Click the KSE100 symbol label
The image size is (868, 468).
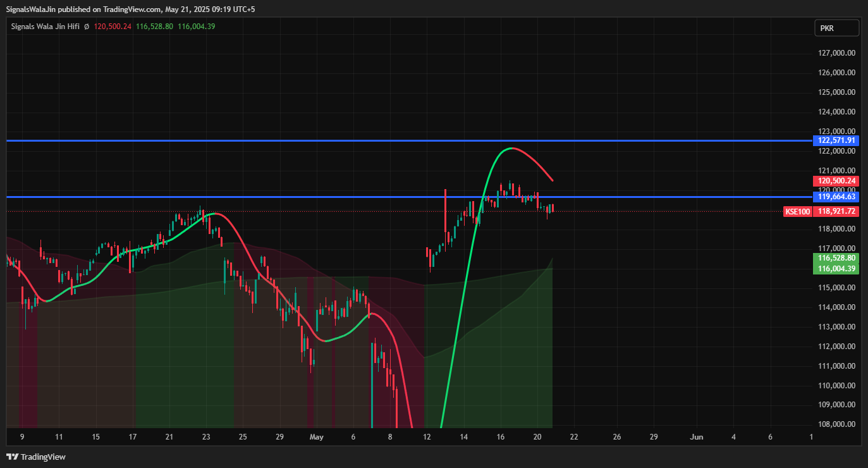click(x=797, y=211)
